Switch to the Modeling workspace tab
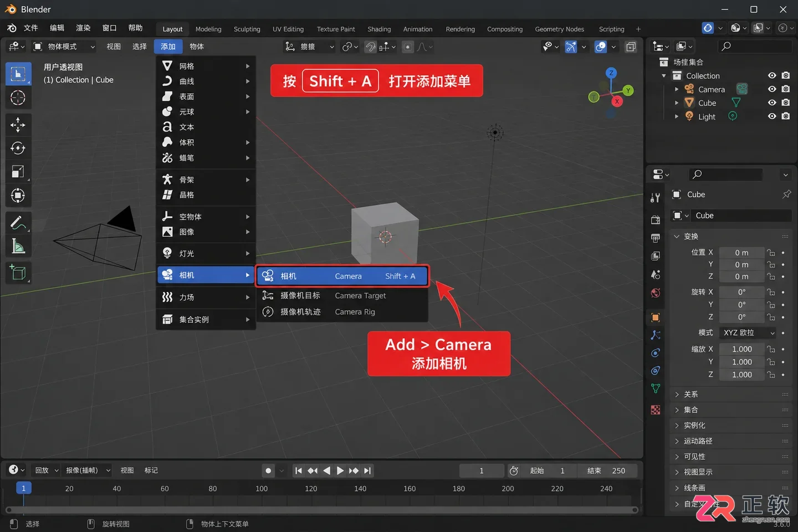This screenshot has height=532, width=798. pyautogui.click(x=208, y=29)
